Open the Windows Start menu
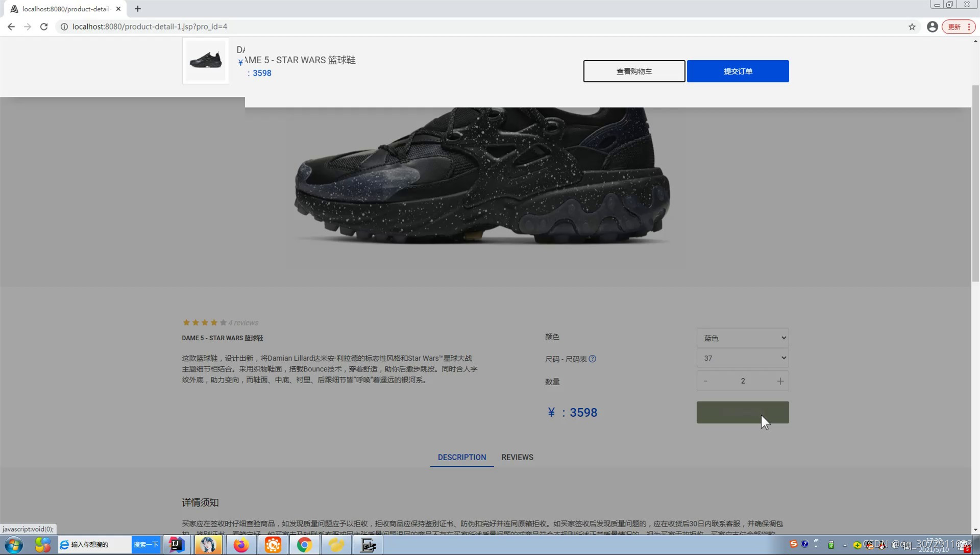The image size is (980, 555). (14, 545)
